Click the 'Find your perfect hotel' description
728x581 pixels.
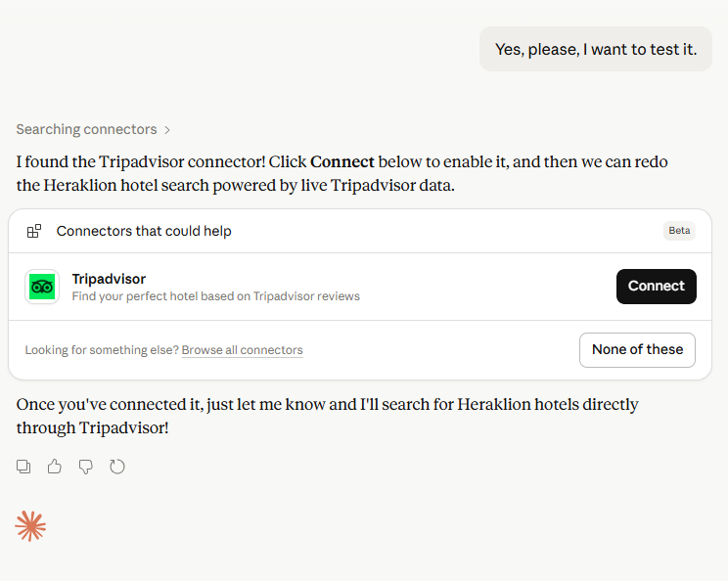click(x=215, y=296)
